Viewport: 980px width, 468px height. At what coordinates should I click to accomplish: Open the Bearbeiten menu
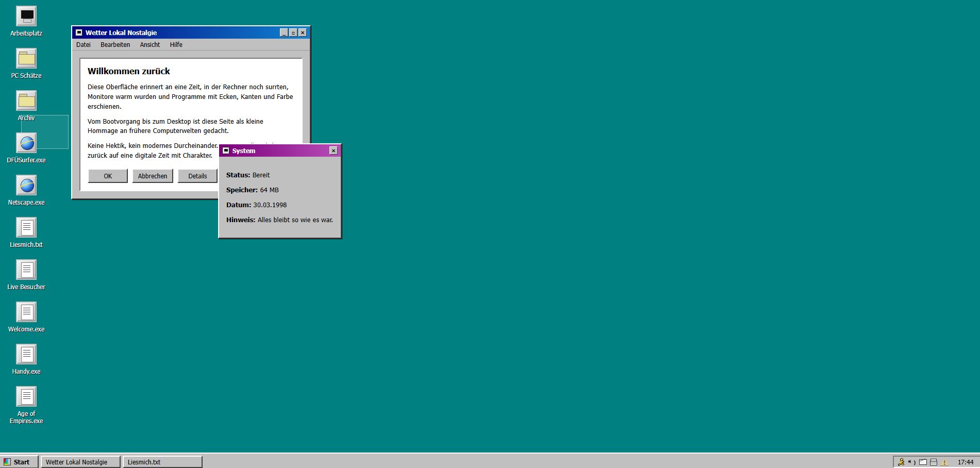115,45
